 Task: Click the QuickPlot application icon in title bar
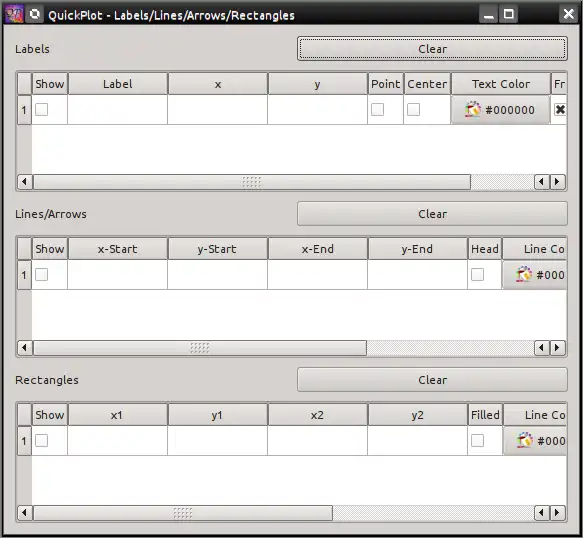click(x=14, y=15)
